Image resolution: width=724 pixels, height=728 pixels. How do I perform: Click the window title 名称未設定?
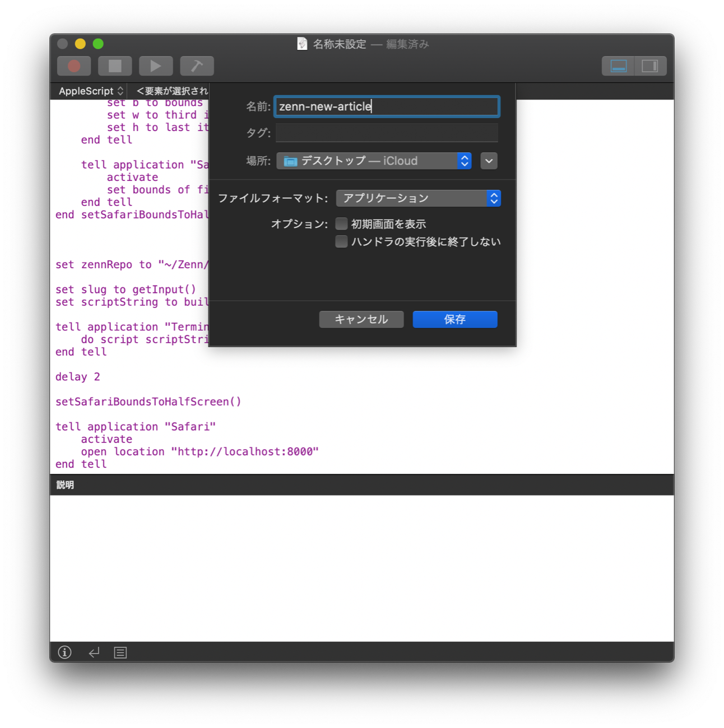pos(340,44)
